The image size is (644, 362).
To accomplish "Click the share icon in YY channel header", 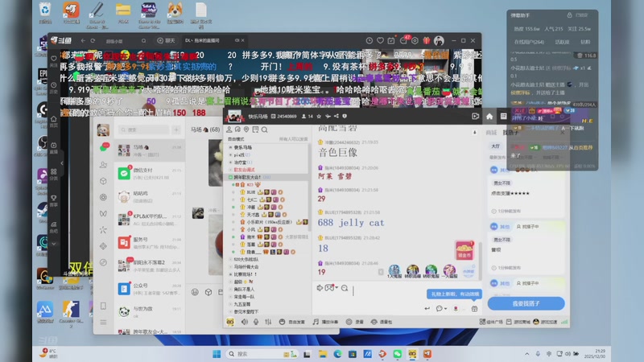I will [x=336, y=116].
